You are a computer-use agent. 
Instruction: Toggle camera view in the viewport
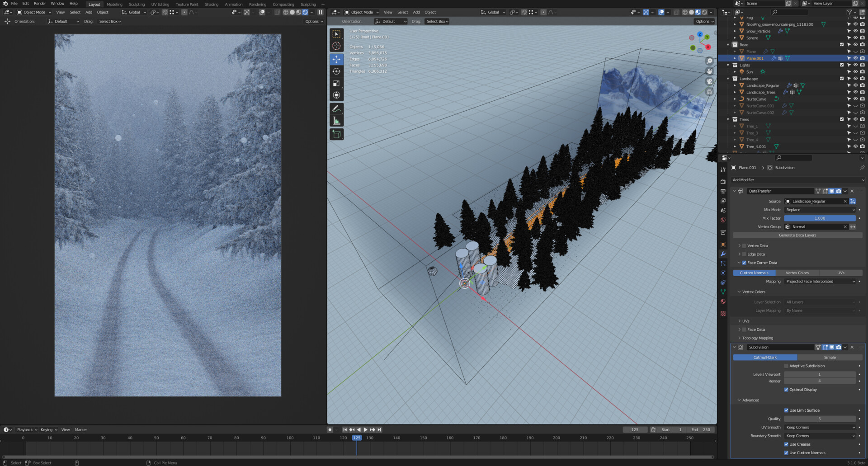click(709, 82)
